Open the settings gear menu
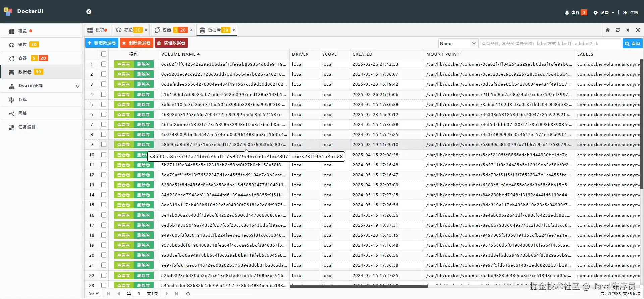This screenshot has height=299, width=644. (x=604, y=13)
